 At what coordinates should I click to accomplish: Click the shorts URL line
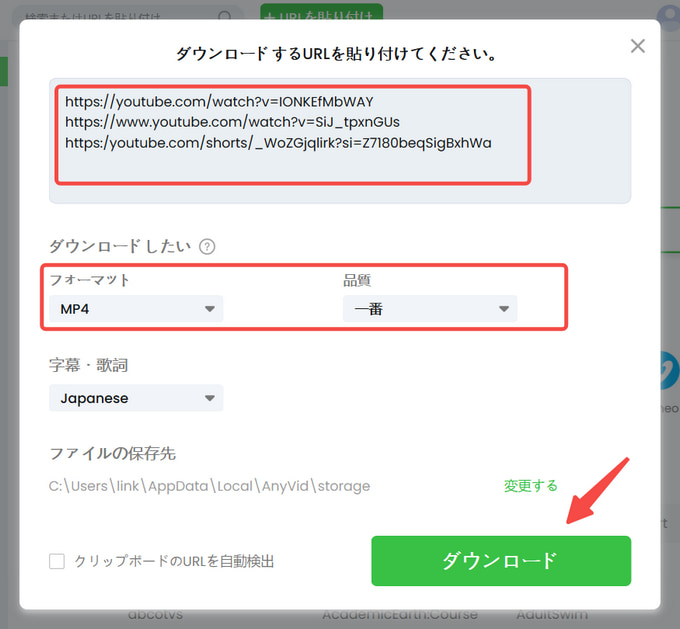[278, 143]
